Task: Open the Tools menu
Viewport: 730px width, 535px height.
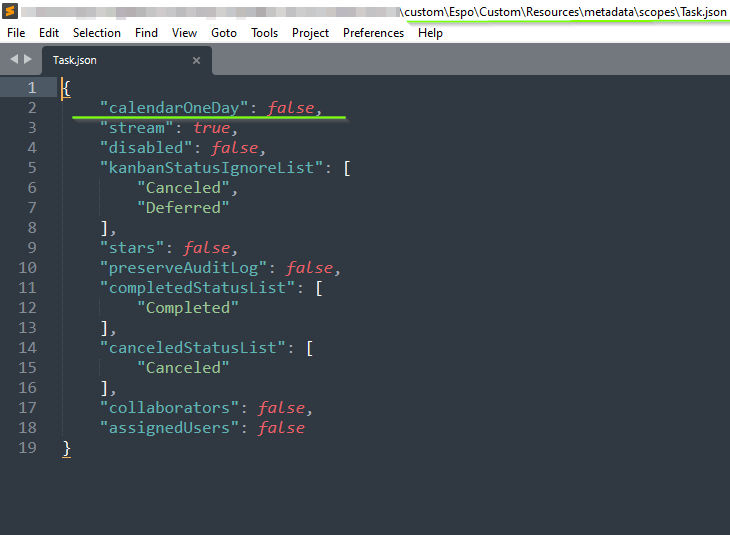Action: click(x=265, y=33)
